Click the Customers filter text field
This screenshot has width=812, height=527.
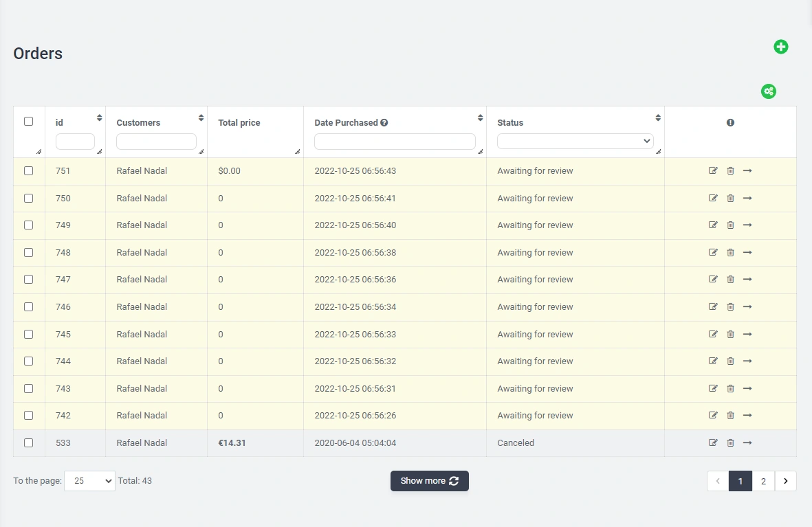coord(156,142)
